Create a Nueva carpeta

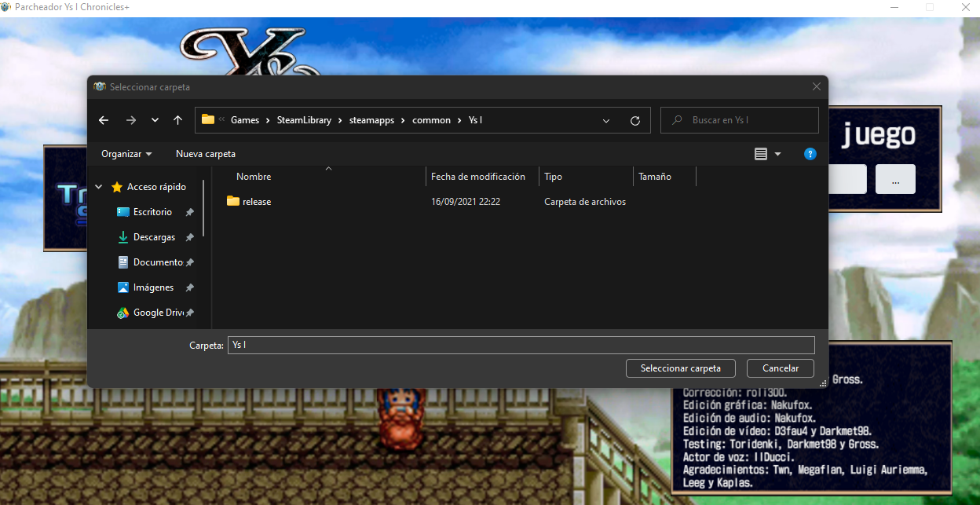(x=206, y=154)
